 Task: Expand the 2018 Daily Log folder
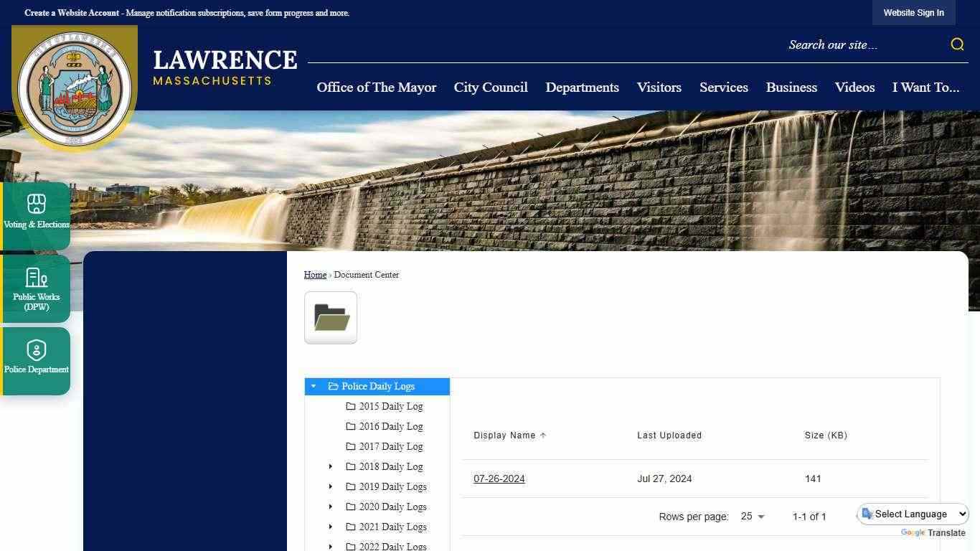331,466
